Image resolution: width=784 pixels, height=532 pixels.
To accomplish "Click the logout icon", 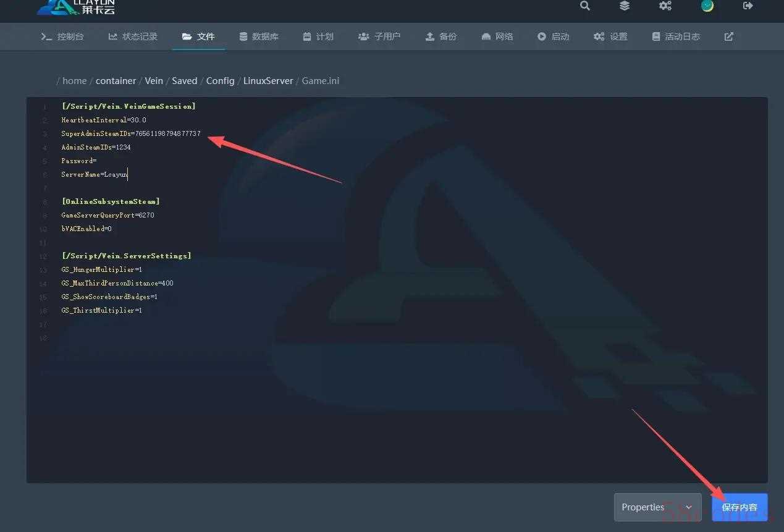I will point(748,6).
